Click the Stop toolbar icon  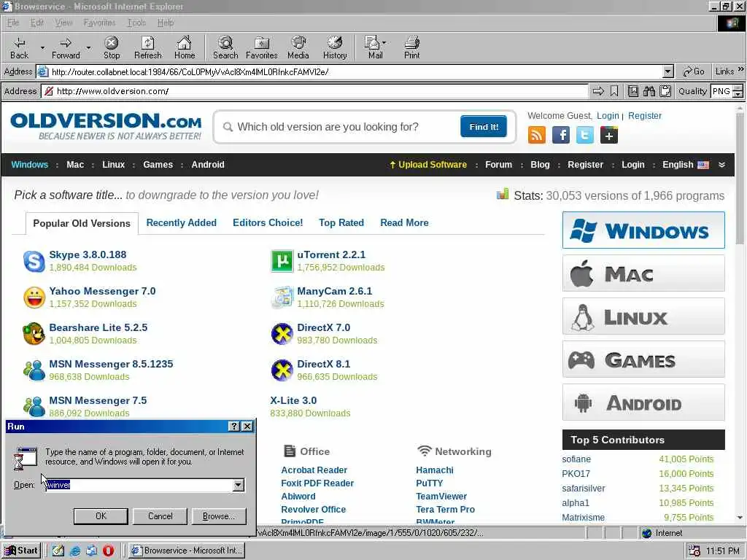click(x=112, y=47)
